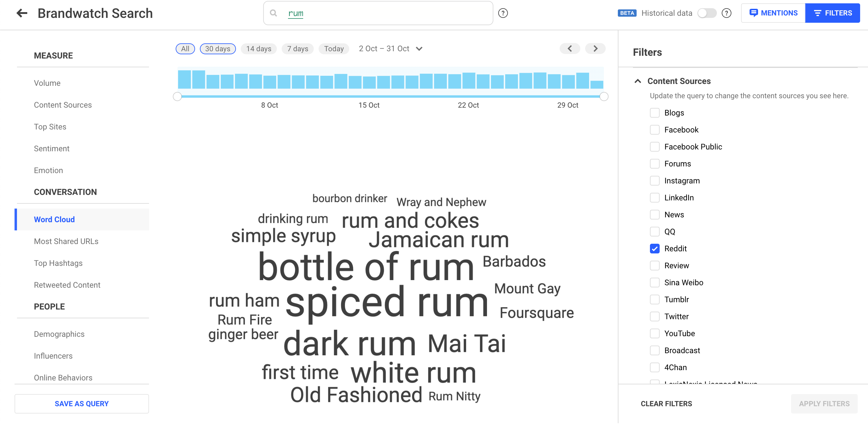Check the Blogs source
Viewport: 868px width, 425px height.
654,113
